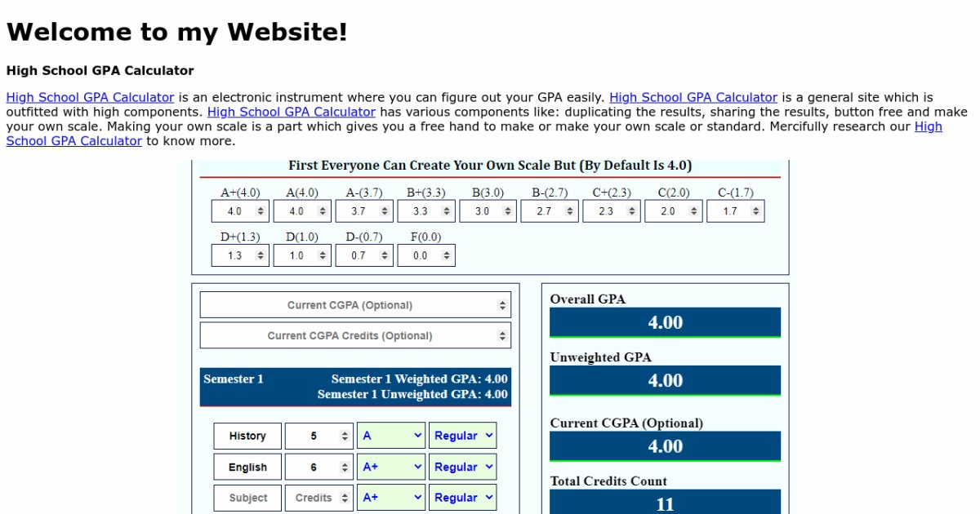Click the C- scale value stepper
Viewport: 980px width, 514px height.
click(x=756, y=211)
